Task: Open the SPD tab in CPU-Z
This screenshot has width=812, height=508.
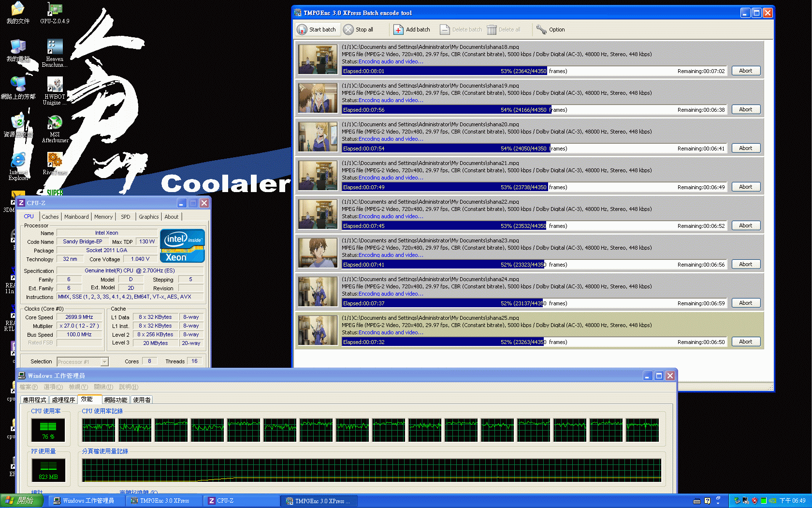Action: click(126, 217)
